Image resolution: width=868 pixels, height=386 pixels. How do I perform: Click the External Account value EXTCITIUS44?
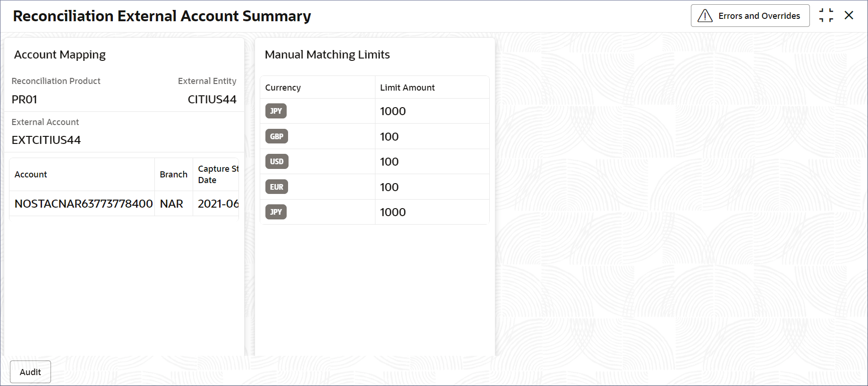click(x=46, y=140)
